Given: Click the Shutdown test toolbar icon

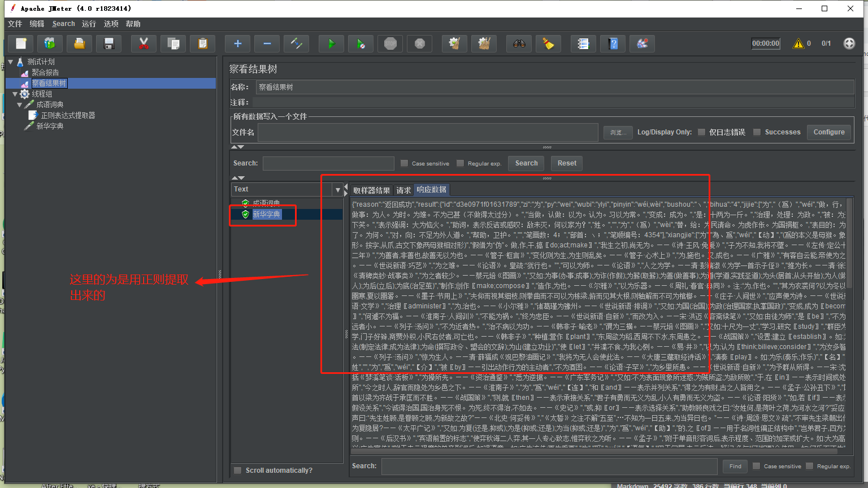Looking at the screenshot, I should click(x=420, y=43).
